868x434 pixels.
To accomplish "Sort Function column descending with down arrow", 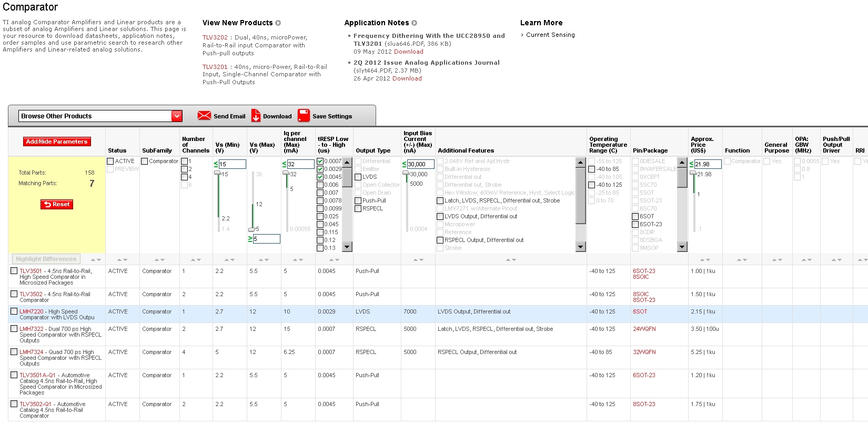I will 745,260.
